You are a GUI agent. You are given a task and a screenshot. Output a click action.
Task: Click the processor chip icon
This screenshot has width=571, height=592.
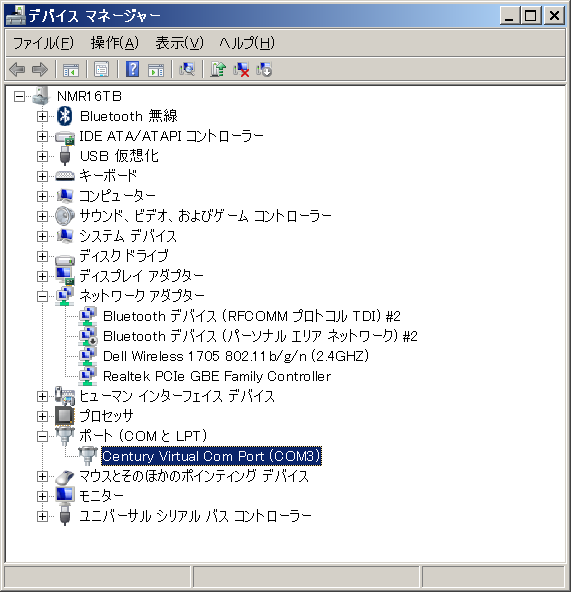65,416
